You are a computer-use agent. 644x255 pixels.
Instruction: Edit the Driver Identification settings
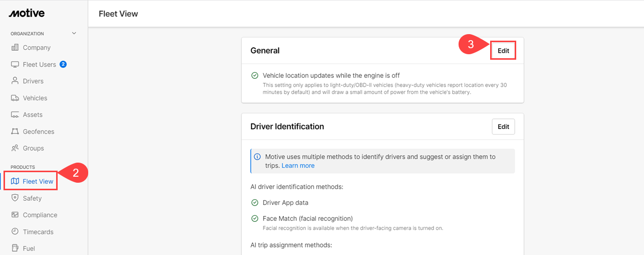coord(503,126)
